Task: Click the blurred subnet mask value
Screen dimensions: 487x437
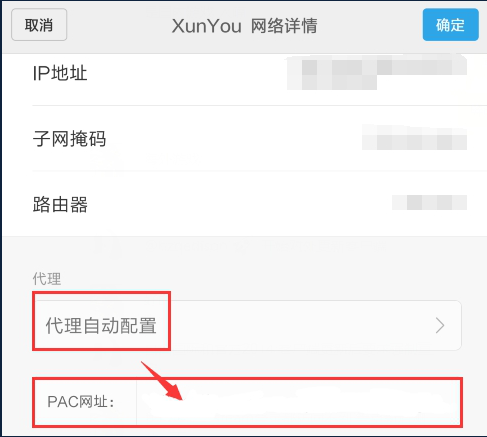Action: click(x=414, y=138)
